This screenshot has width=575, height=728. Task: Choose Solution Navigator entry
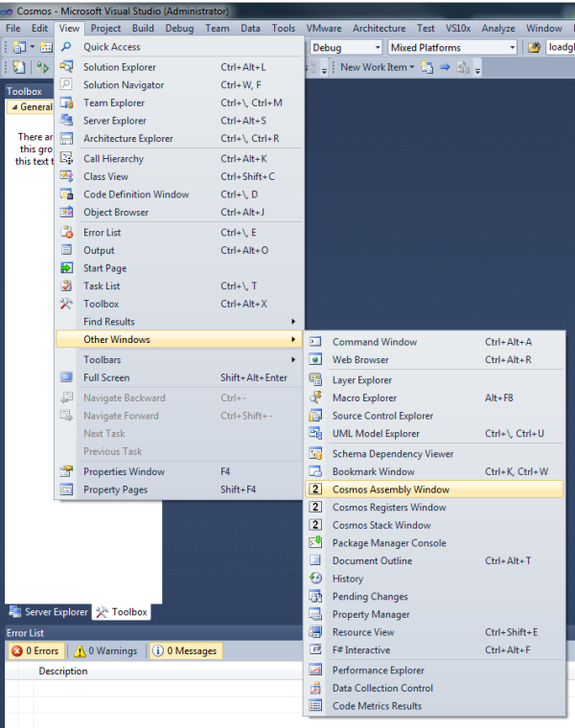[179, 85]
